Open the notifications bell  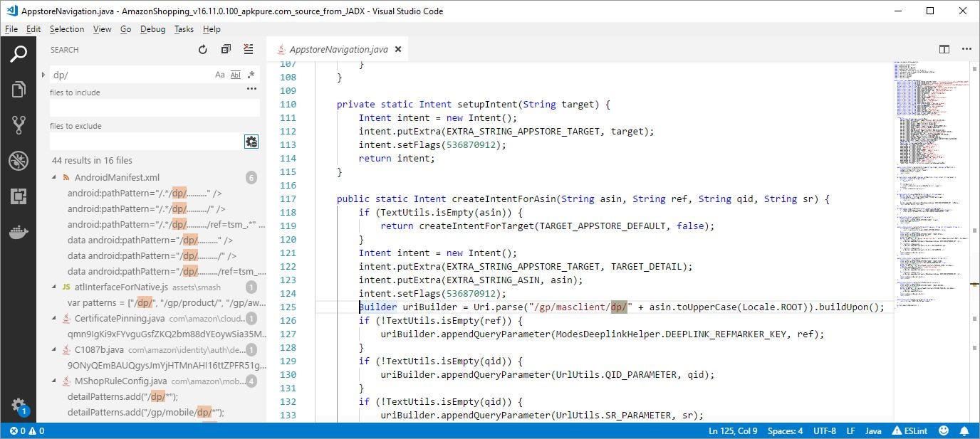[x=964, y=430]
